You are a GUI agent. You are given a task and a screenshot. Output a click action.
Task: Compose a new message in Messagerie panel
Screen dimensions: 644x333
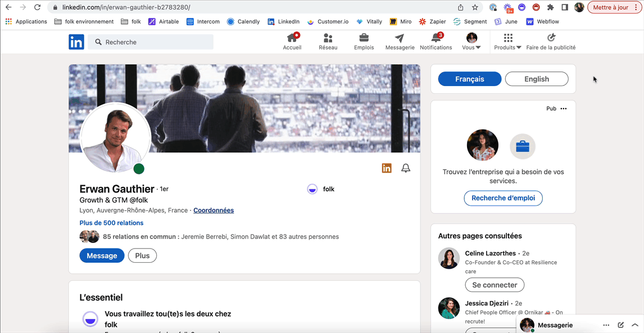(621, 325)
